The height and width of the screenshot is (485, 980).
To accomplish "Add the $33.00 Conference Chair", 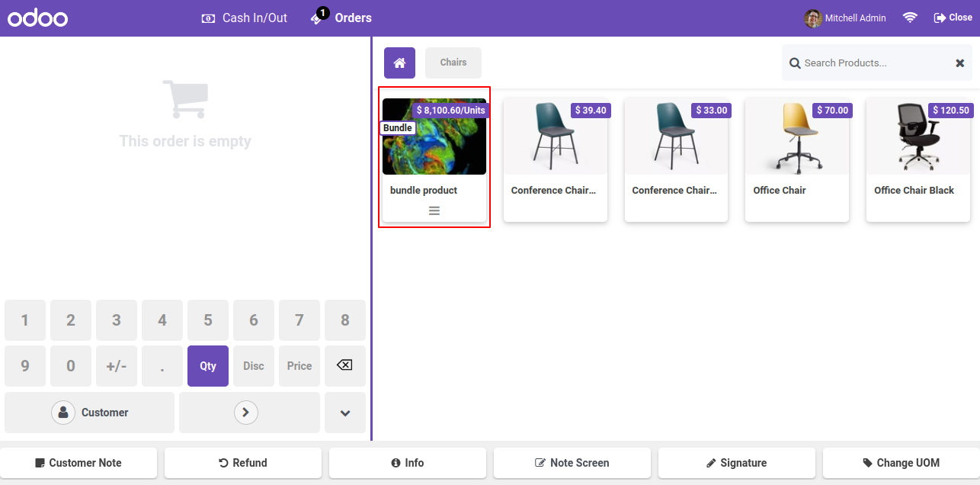I will (677, 160).
